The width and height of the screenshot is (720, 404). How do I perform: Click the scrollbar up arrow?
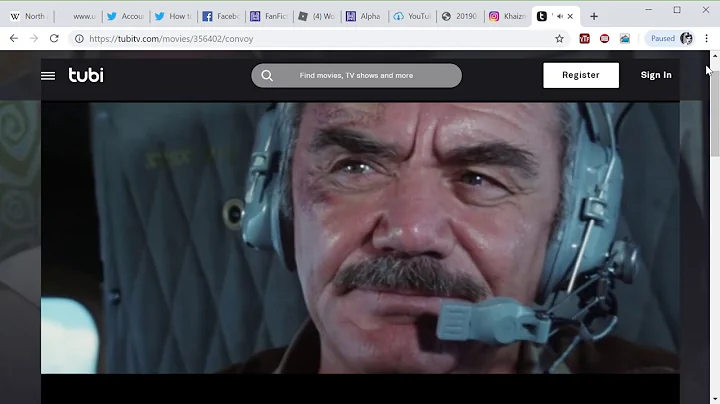[x=715, y=56]
